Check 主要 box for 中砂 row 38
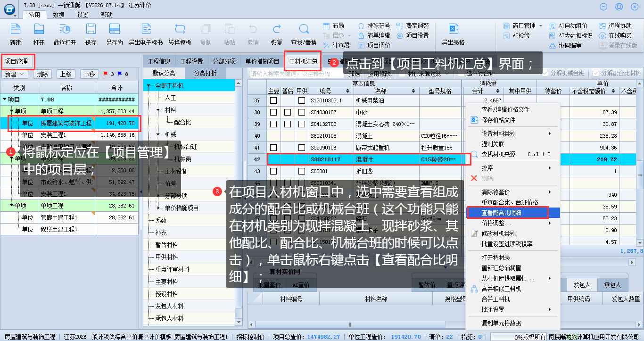Viewport: 644px width, 341px height. pos(273,112)
